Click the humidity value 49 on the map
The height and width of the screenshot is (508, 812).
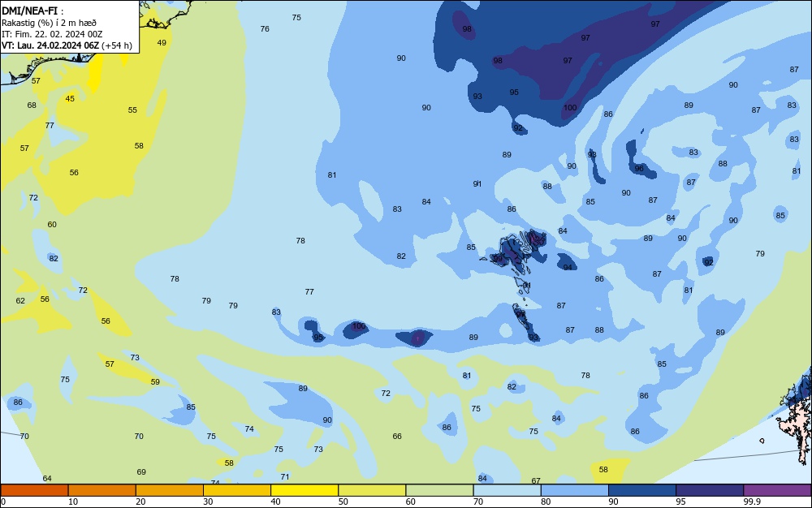(x=162, y=43)
